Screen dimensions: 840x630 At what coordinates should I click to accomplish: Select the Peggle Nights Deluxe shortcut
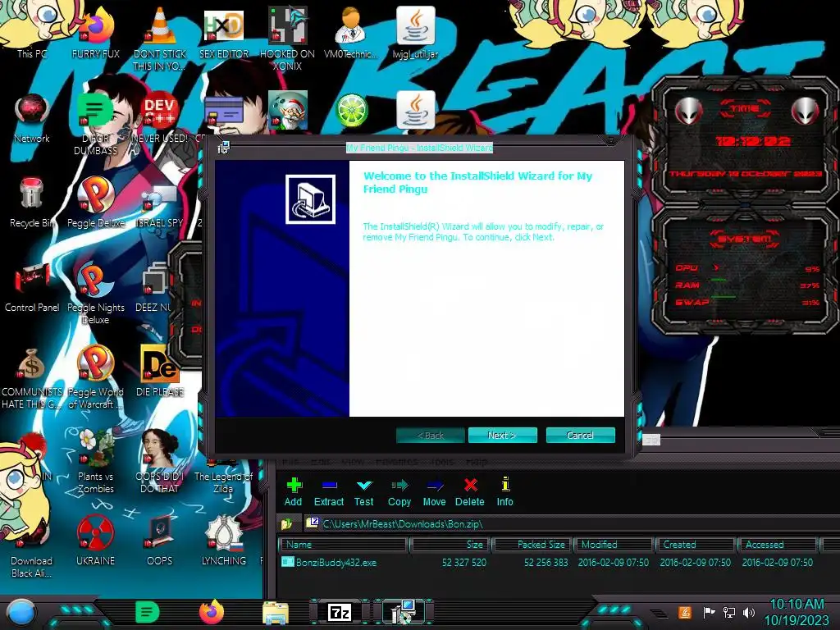tap(96, 292)
